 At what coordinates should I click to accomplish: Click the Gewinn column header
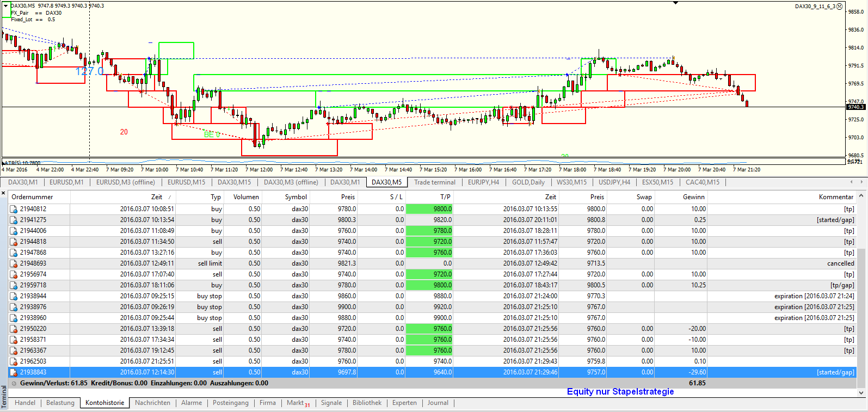click(x=693, y=197)
